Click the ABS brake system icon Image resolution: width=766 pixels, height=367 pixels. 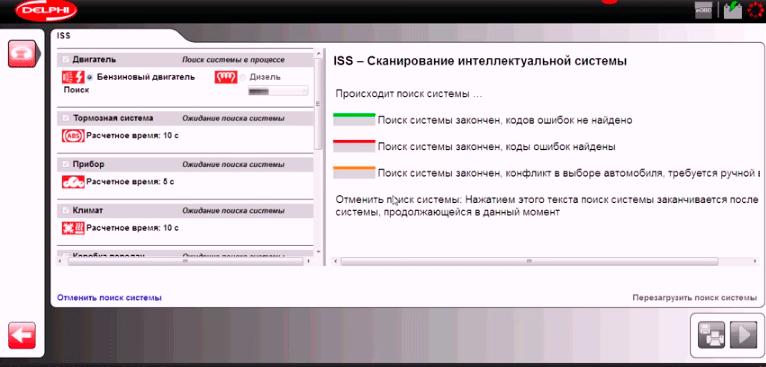point(73,135)
